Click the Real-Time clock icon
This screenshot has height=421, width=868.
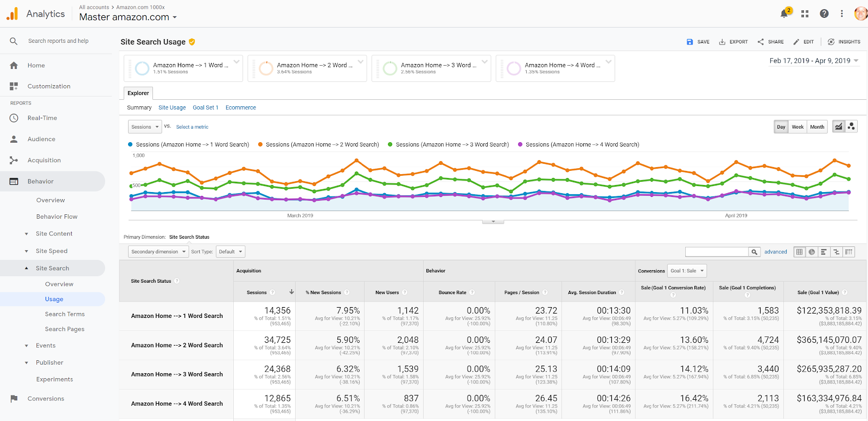[x=14, y=118]
